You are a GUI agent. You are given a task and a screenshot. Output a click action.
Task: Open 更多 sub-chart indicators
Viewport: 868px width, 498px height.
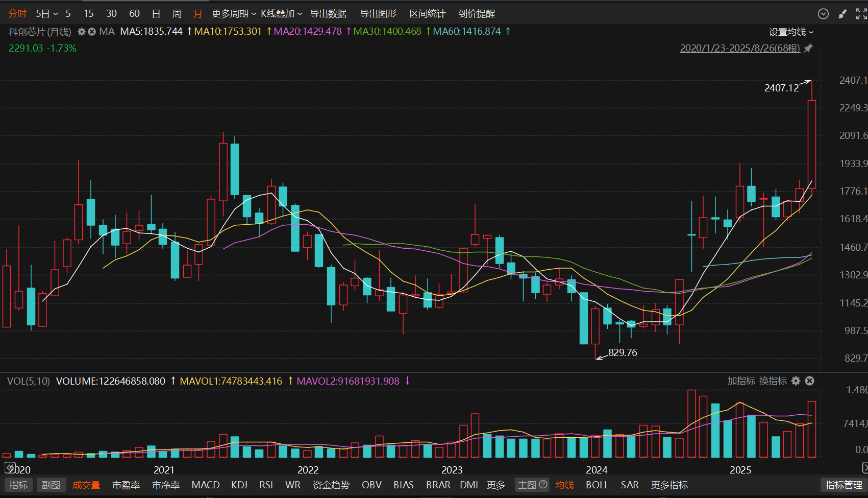(x=496, y=485)
